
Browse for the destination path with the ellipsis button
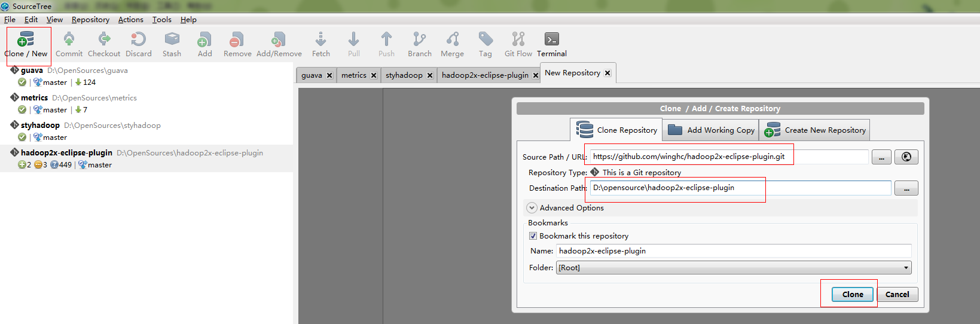[x=906, y=188]
